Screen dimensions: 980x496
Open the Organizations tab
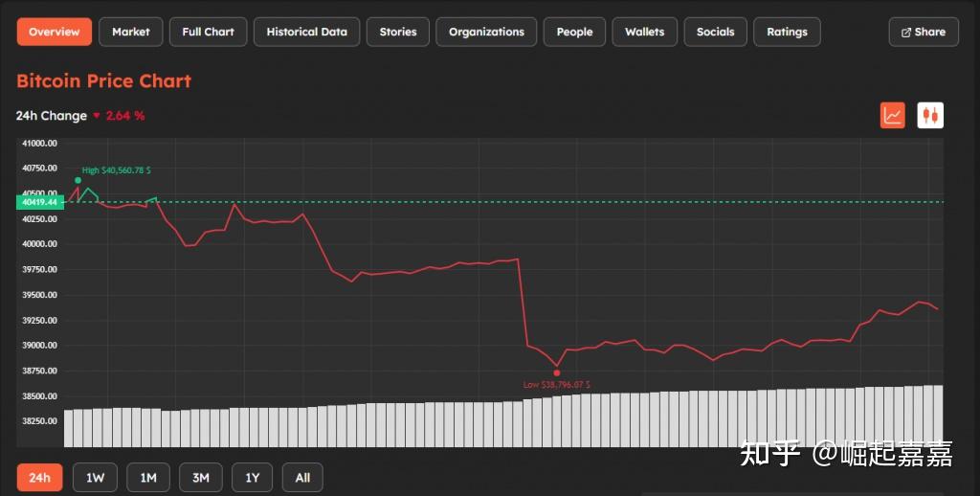pos(486,32)
